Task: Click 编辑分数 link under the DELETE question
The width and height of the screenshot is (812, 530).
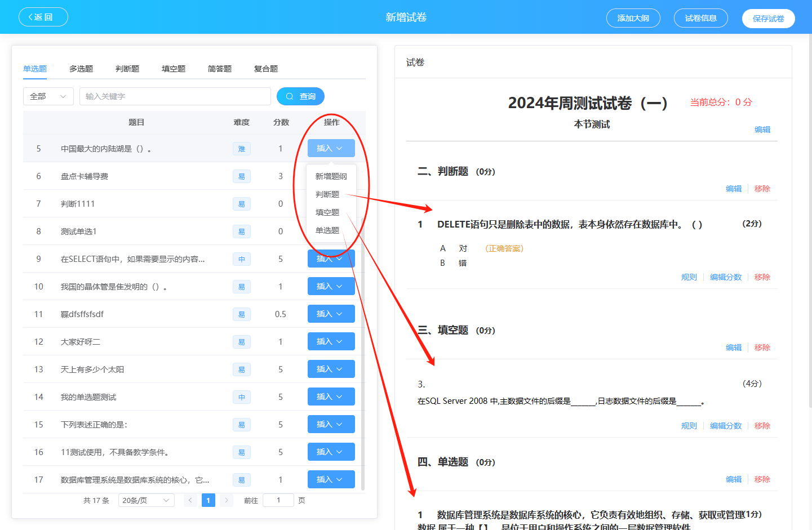Action: 726,277
